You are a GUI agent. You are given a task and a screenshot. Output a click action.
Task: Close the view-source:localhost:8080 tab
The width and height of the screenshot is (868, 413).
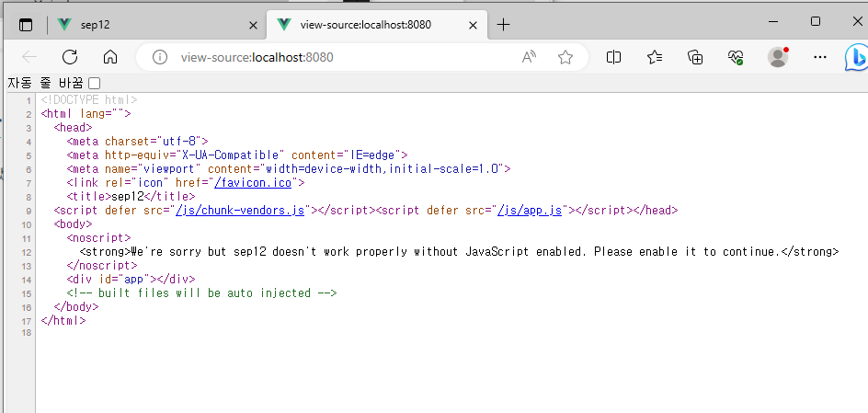pyautogui.click(x=474, y=25)
